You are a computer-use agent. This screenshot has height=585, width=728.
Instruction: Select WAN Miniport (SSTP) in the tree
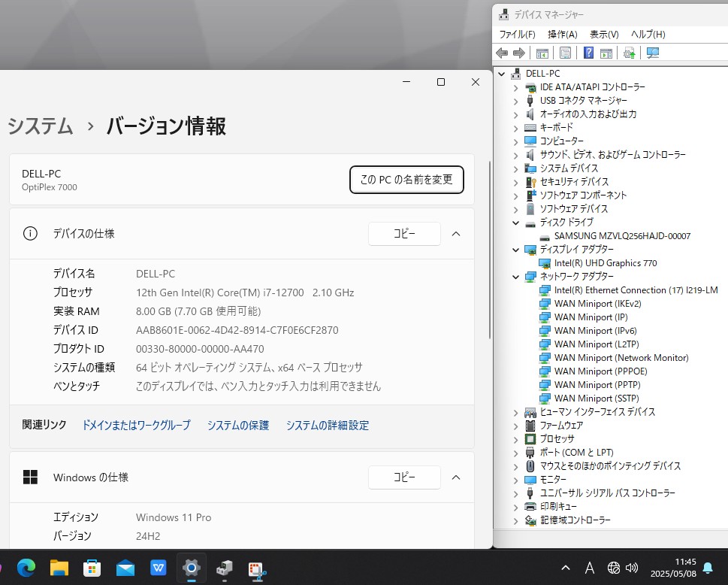pos(597,399)
